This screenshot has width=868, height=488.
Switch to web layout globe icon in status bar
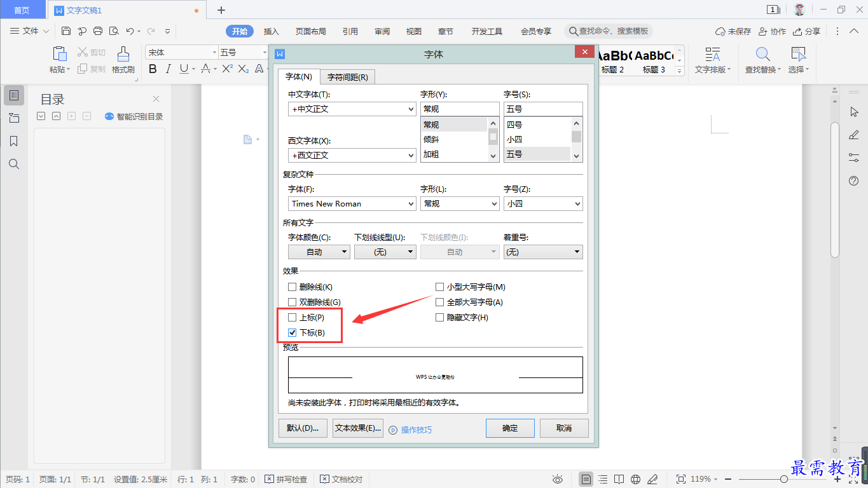(x=635, y=479)
